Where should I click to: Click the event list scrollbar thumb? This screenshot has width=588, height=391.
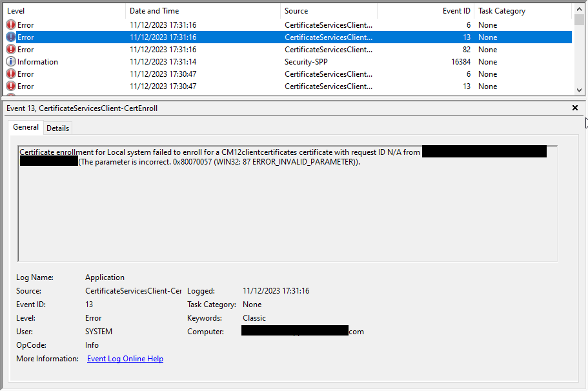[579, 20]
